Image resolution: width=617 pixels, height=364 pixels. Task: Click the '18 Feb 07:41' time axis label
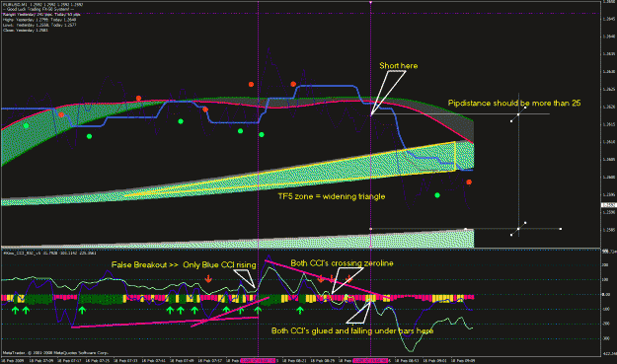point(154,360)
